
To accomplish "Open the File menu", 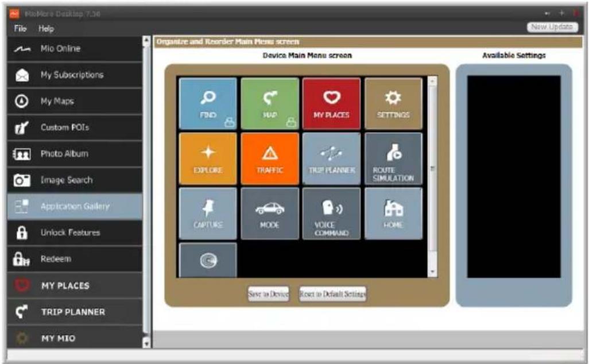I will 20,29.
